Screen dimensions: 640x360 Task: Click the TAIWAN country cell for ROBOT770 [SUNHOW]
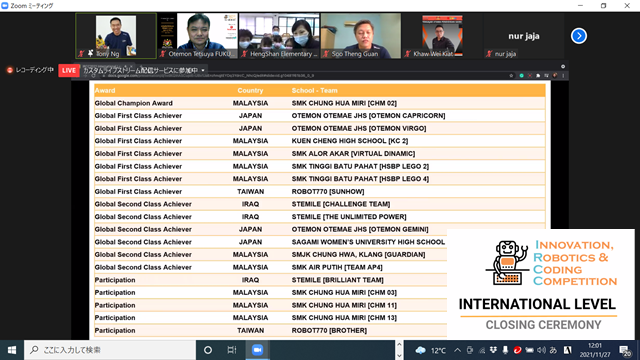250,191
